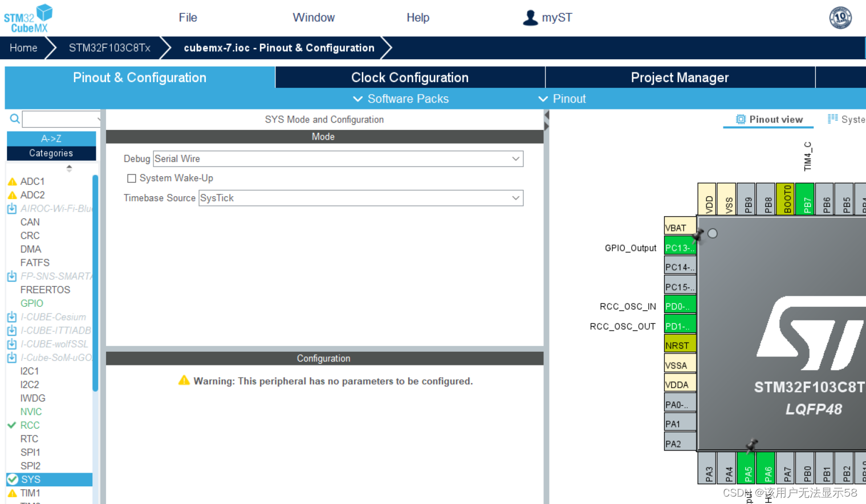Click the ST logo on chip

pos(811,334)
